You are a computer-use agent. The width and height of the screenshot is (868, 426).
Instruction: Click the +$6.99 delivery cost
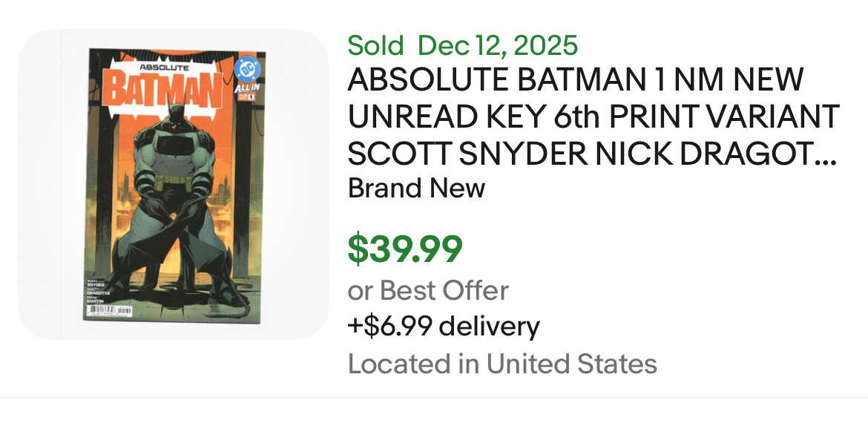click(x=444, y=326)
